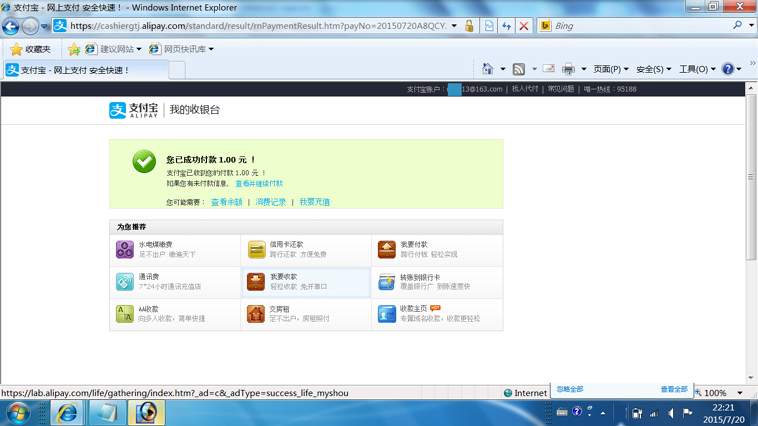Expand the 安全(S) dropdown menu

tap(653, 69)
